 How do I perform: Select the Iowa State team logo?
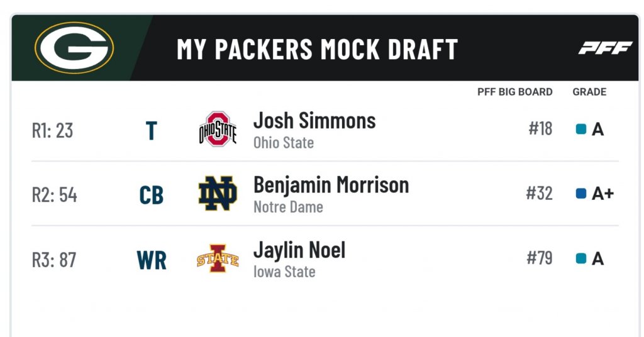tap(218, 258)
